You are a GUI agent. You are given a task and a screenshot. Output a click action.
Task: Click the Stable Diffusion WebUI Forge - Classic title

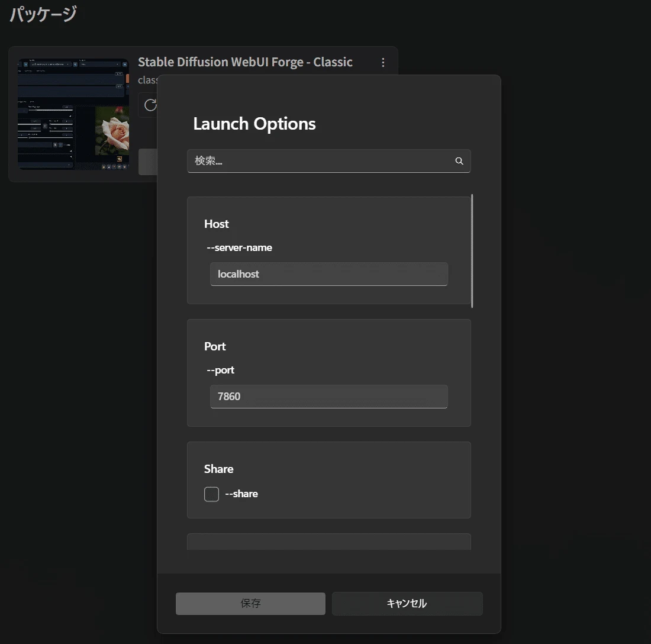click(245, 62)
